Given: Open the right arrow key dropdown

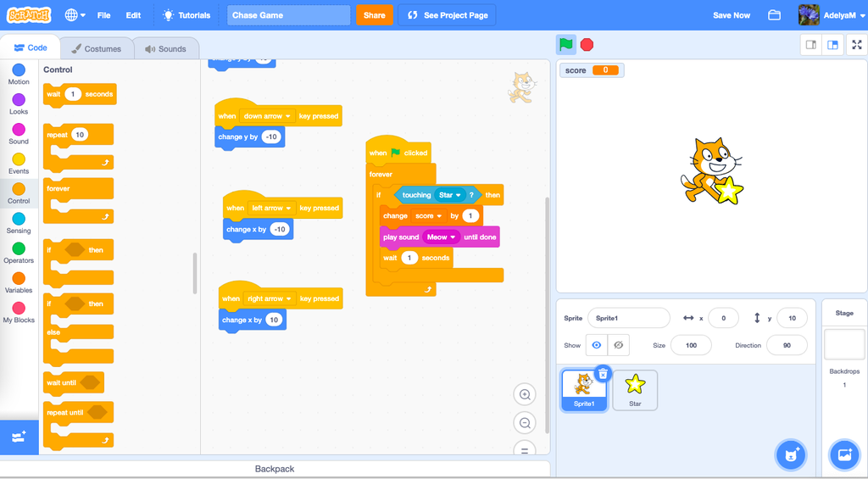Looking at the screenshot, I should [x=270, y=298].
